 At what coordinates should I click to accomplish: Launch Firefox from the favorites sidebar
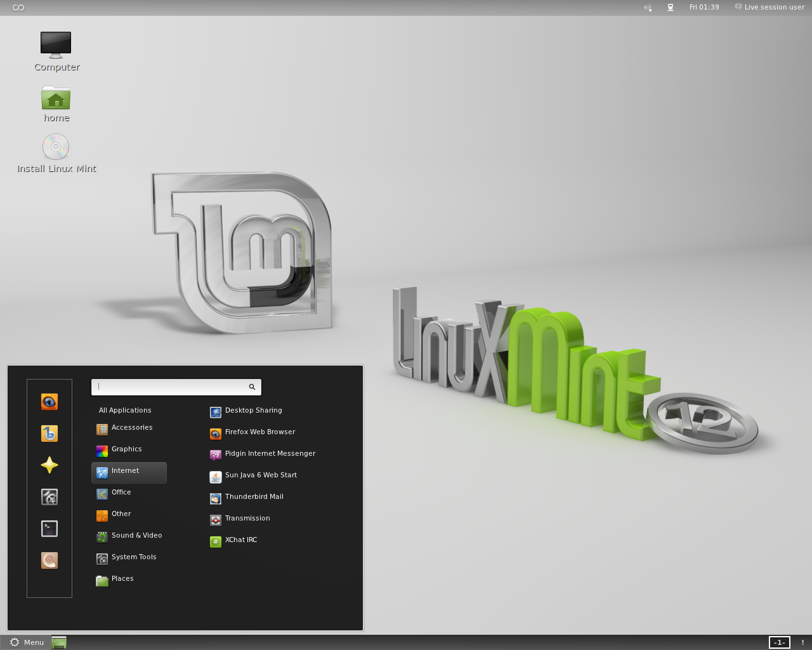(x=49, y=402)
